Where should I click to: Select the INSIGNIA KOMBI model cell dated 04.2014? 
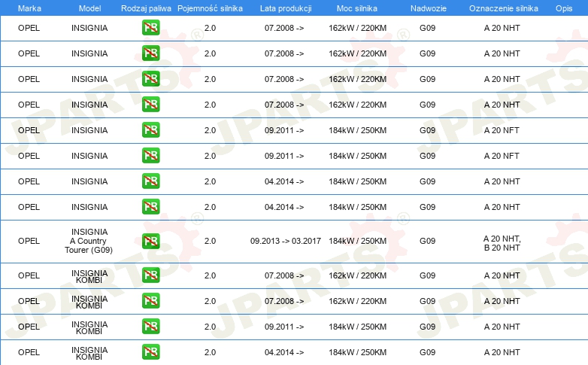89,353
